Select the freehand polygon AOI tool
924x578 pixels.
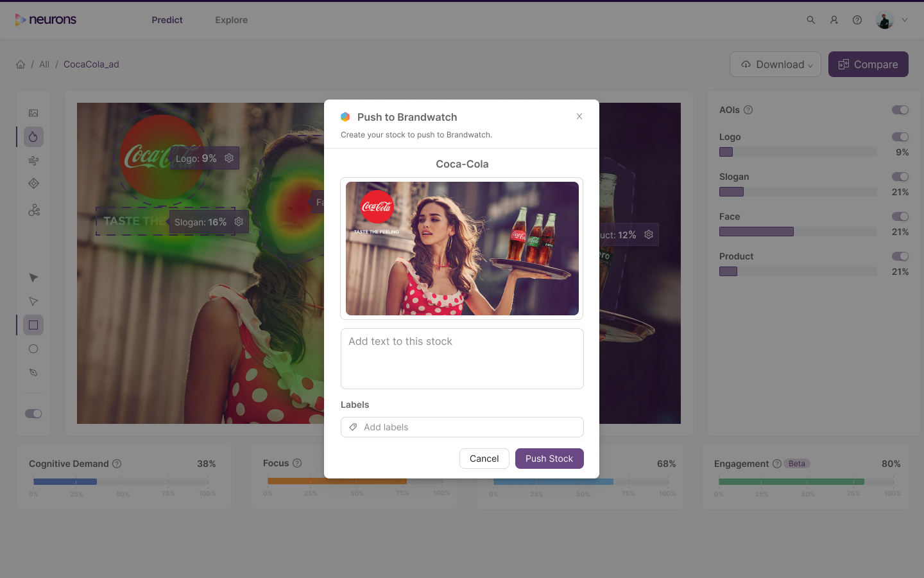33,372
